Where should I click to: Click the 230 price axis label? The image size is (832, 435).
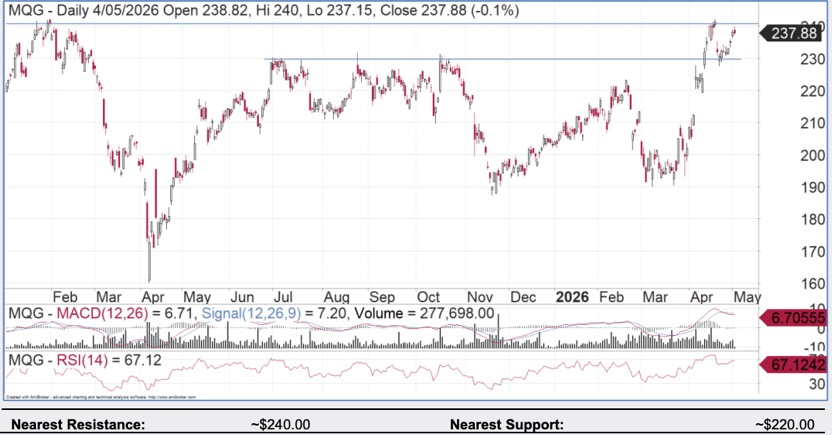(812, 59)
